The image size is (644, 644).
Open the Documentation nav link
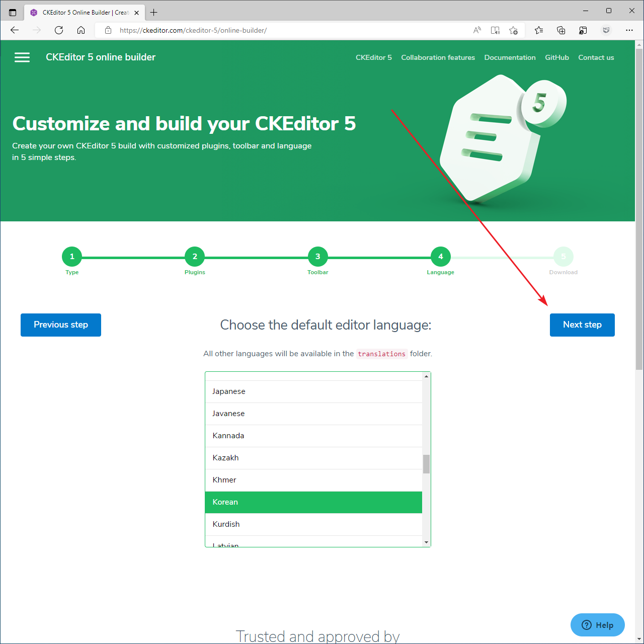coord(510,57)
